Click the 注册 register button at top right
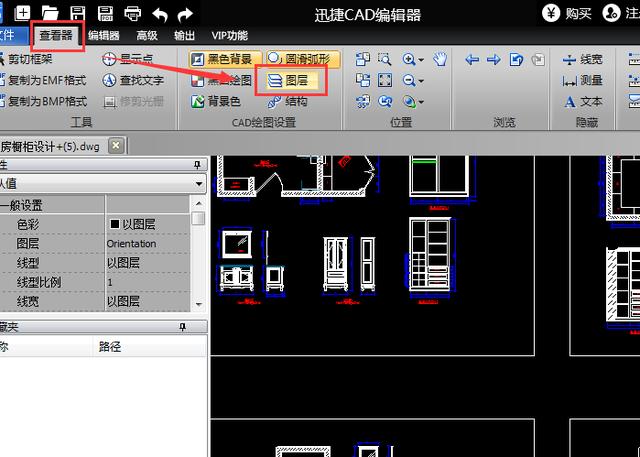640x457 pixels. [x=620, y=13]
